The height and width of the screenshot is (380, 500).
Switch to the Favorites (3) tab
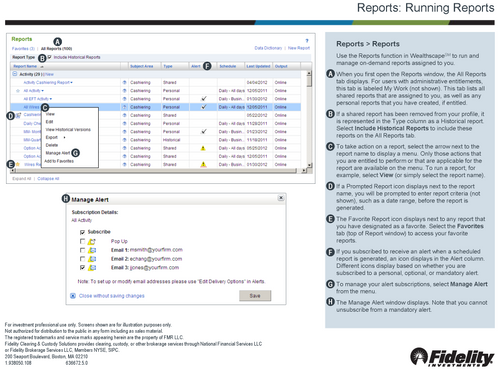point(23,49)
